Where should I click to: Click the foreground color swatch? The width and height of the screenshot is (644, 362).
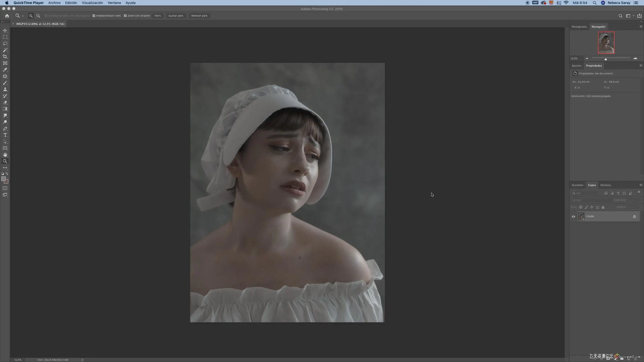[x=4, y=179]
